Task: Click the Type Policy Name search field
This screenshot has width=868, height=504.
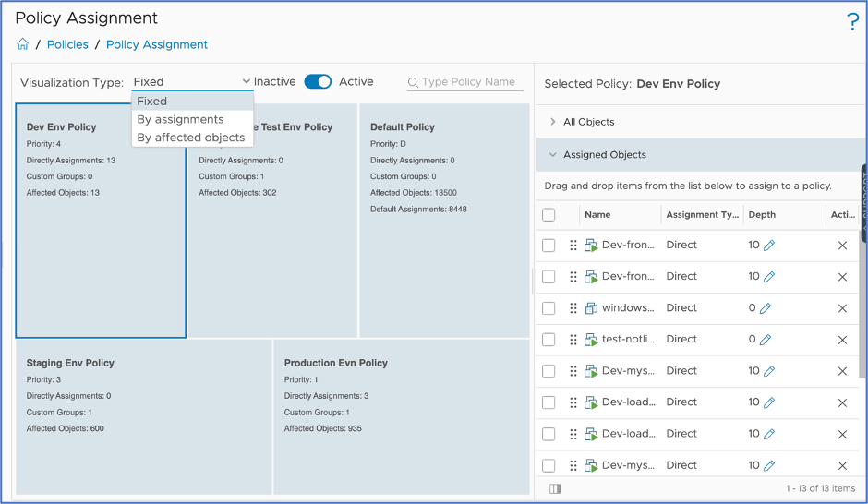Action: [468, 82]
